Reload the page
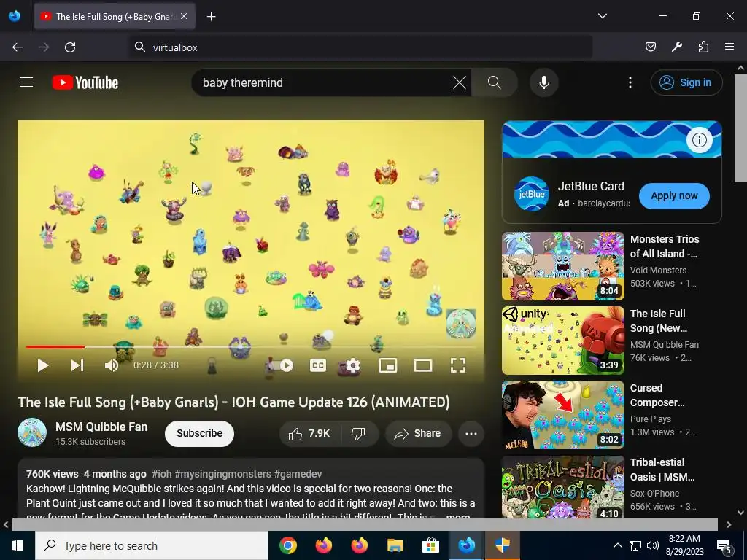The height and width of the screenshot is (560, 747). (x=70, y=47)
